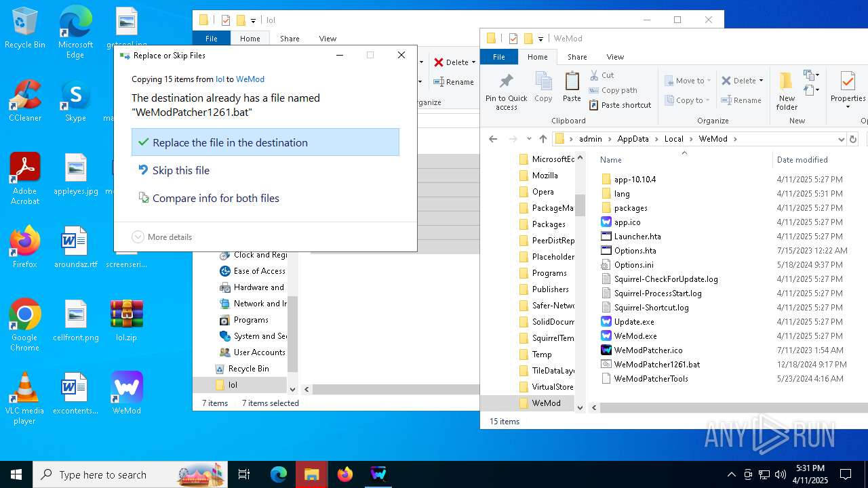This screenshot has width=868, height=488.
Task: Open the Home tab in WeMod window
Action: pos(538,57)
